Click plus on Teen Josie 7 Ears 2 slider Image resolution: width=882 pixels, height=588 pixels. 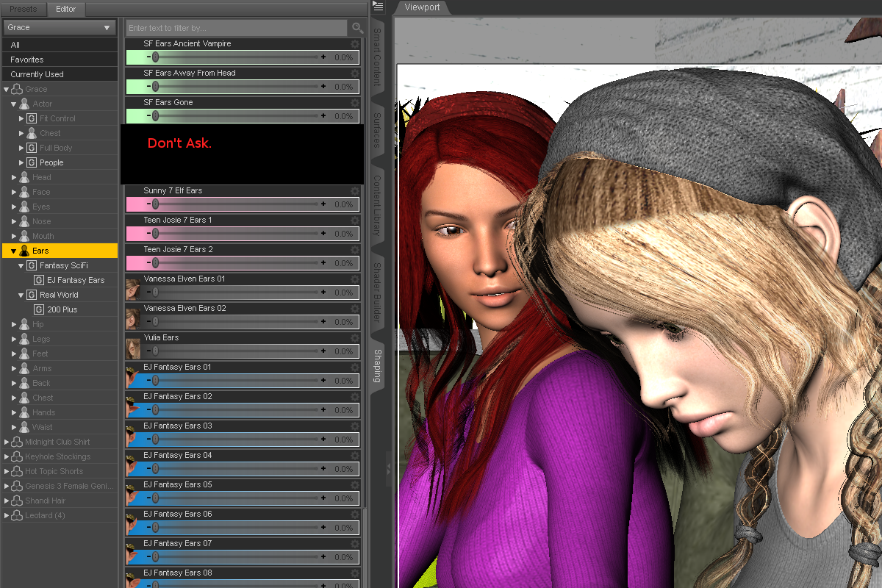(x=323, y=262)
